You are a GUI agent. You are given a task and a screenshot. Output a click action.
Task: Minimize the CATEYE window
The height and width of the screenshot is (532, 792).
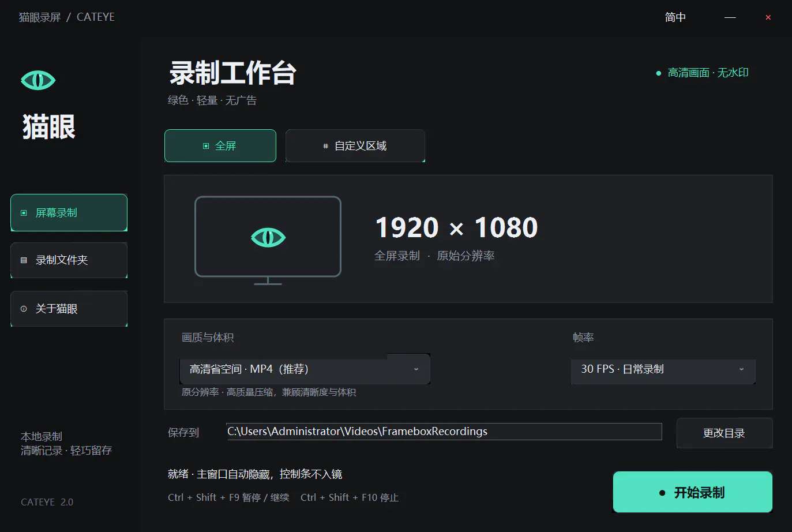730,17
